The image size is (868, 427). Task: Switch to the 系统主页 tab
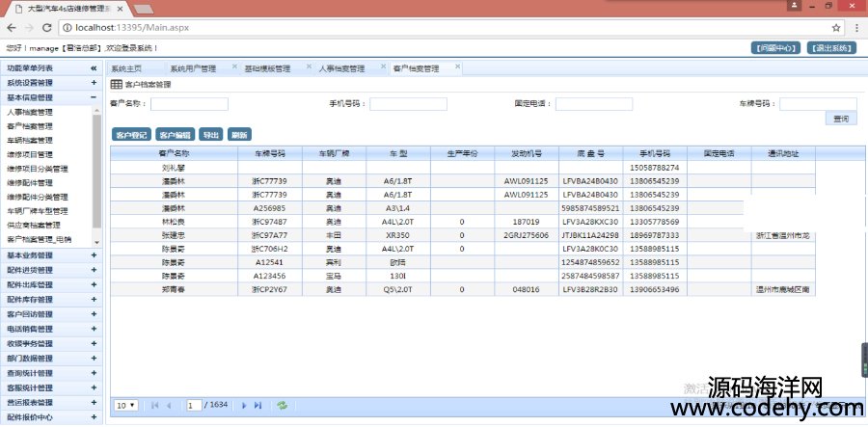coord(126,69)
